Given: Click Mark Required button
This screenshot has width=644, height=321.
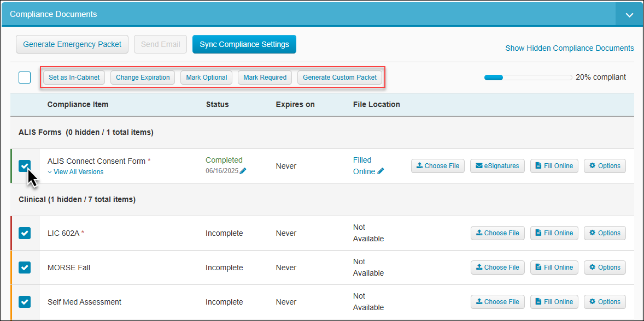Looking at the screenshot, I should pyautogui.click(x=265, y=78).
